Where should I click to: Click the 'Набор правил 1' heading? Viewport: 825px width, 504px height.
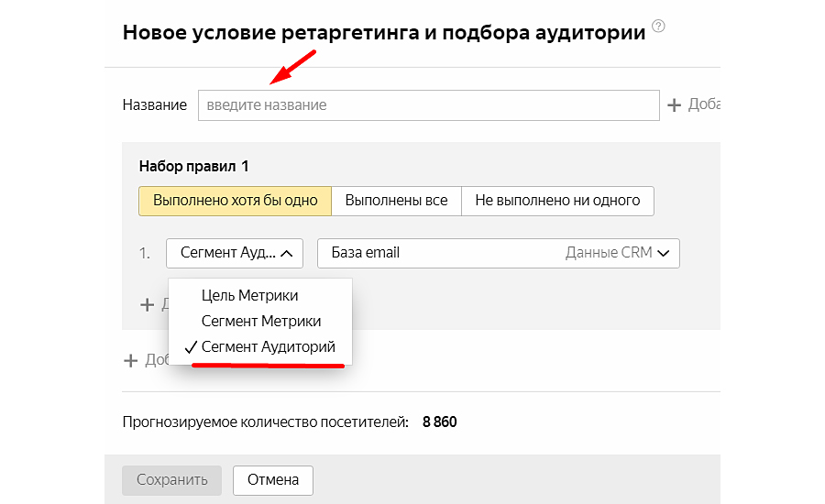[x=193, y=167]
